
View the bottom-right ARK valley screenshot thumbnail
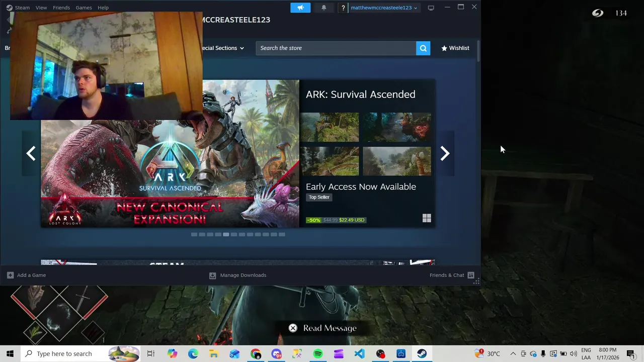click(x=397, y=161)
